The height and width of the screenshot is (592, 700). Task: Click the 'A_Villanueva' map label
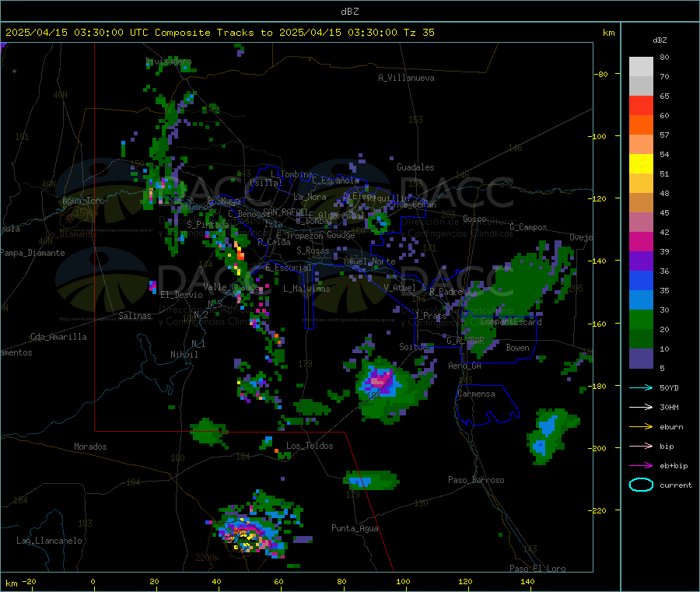pyautogui.click(x=406, y=78)
